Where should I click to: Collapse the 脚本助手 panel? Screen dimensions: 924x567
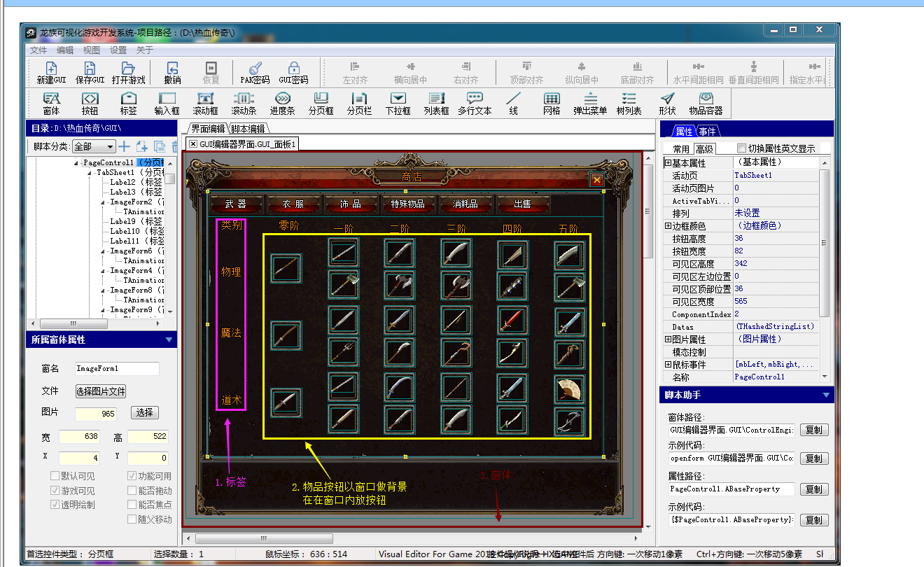click(x=826, y=395)
